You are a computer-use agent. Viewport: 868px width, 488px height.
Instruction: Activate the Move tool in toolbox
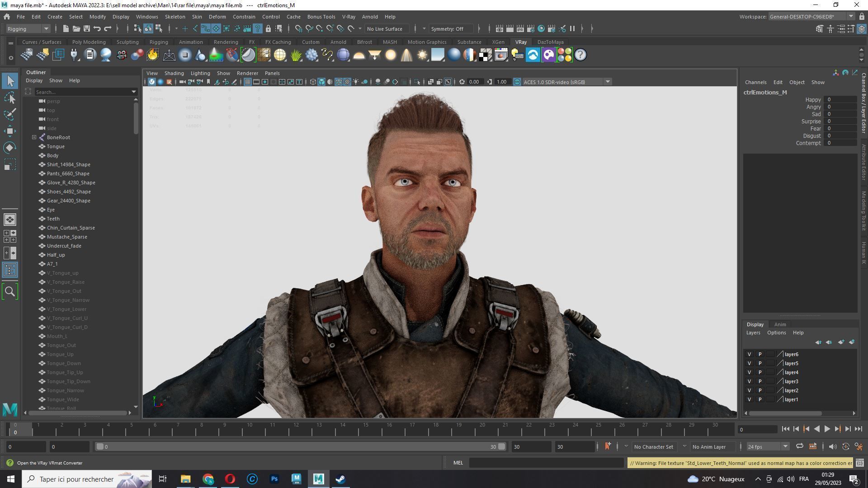coord(10,131)
